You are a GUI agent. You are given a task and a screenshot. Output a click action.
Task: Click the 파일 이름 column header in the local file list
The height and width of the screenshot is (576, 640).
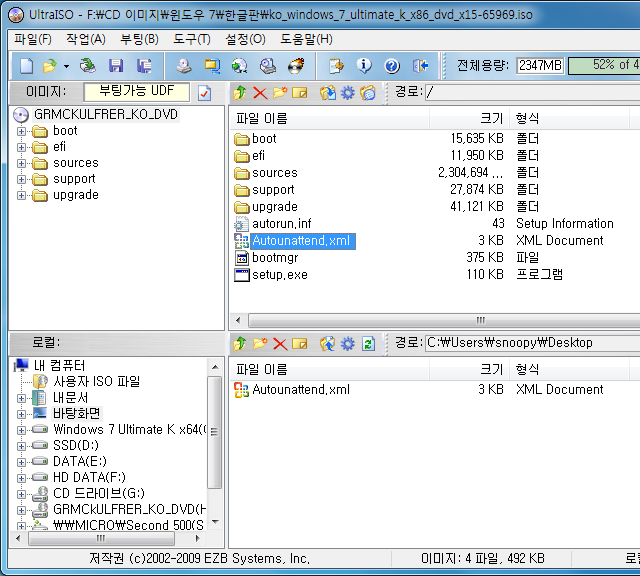point(329,369)
